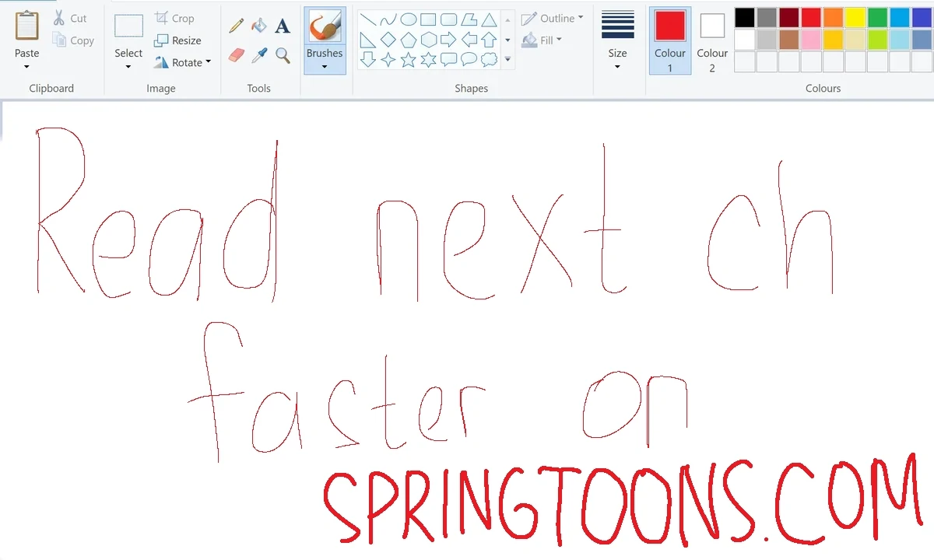Screen dimensions: 934x560
Task: Crop the image with Crop
Action: (174, 18)
